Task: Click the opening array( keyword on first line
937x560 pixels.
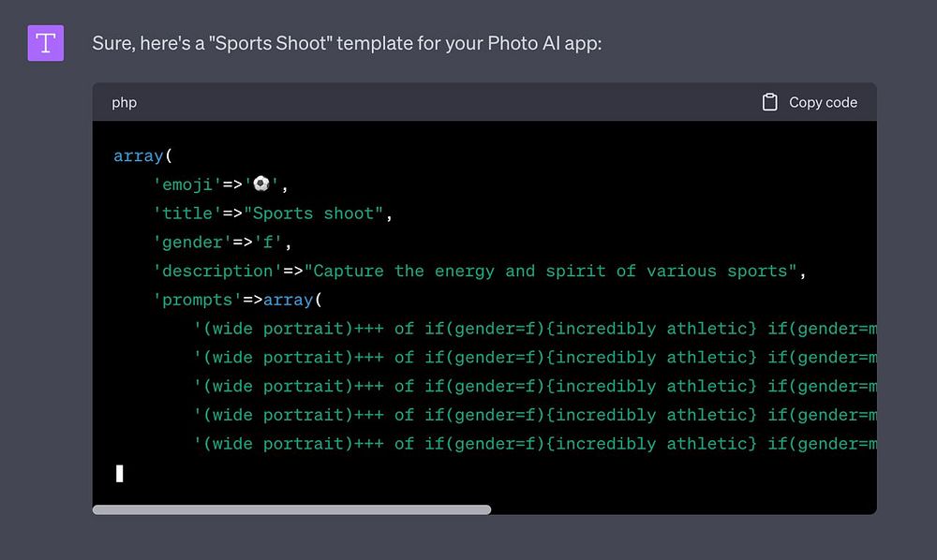Action: click(x=143, y=155)
